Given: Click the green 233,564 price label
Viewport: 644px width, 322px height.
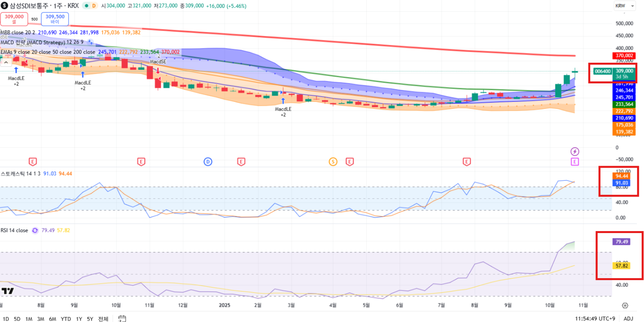Looking at the screenshot, I should pyautogui.click(x=624, y=104).
